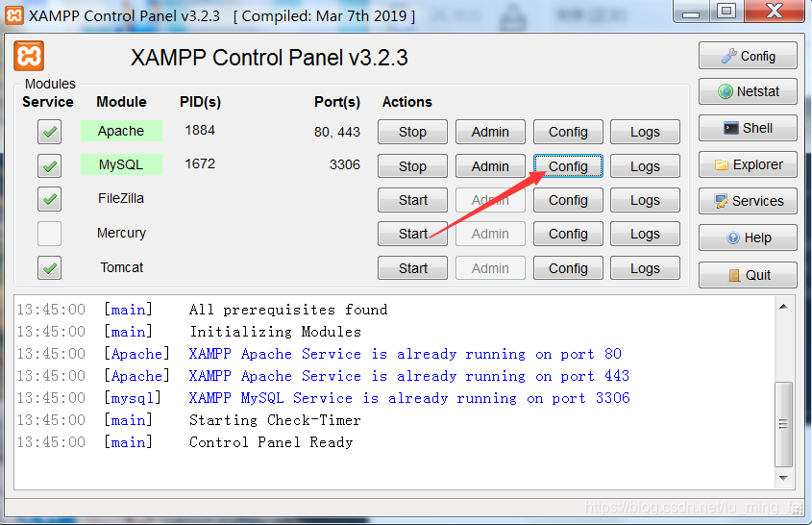Viewport: 812px width, 525px height.
Task: Toggle the MySQL service checkbox
Action: 49,165
